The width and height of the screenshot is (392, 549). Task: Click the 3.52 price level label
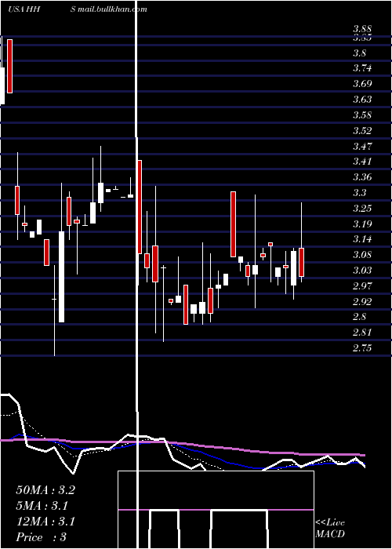362,131
